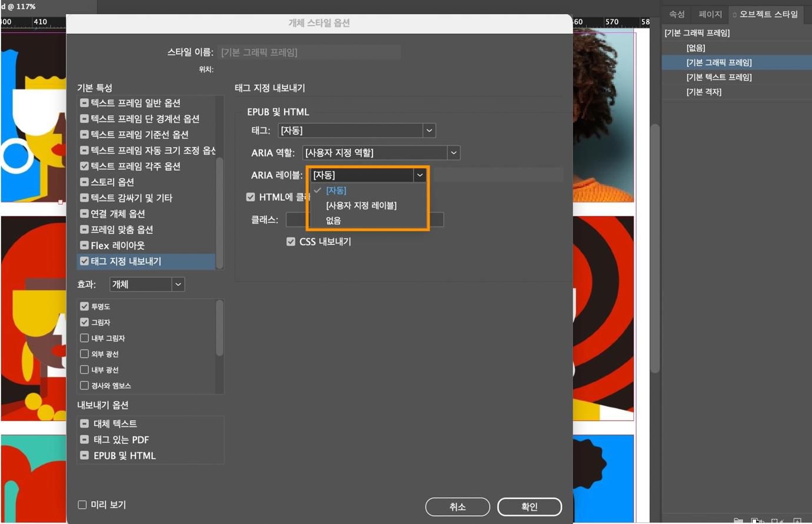This screenshot has width=812, height=524.
Task: Click the 스타일 이름 input field
Action: (x=310, y=52)
